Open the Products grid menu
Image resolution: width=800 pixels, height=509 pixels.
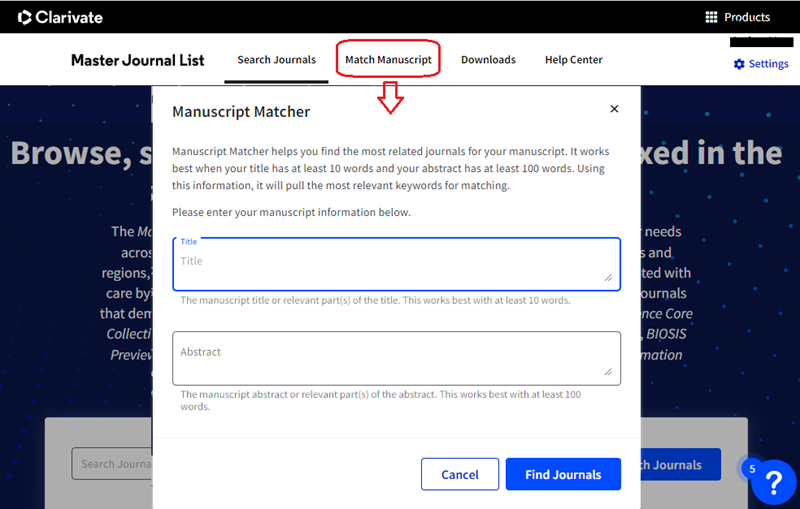point(737,17)
